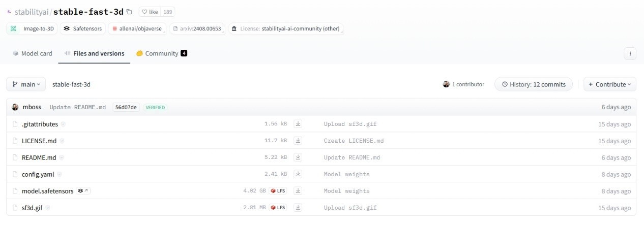Switch to the Model card tab
The height and width of the screenshot is (228, 644).
pos(32,53)
